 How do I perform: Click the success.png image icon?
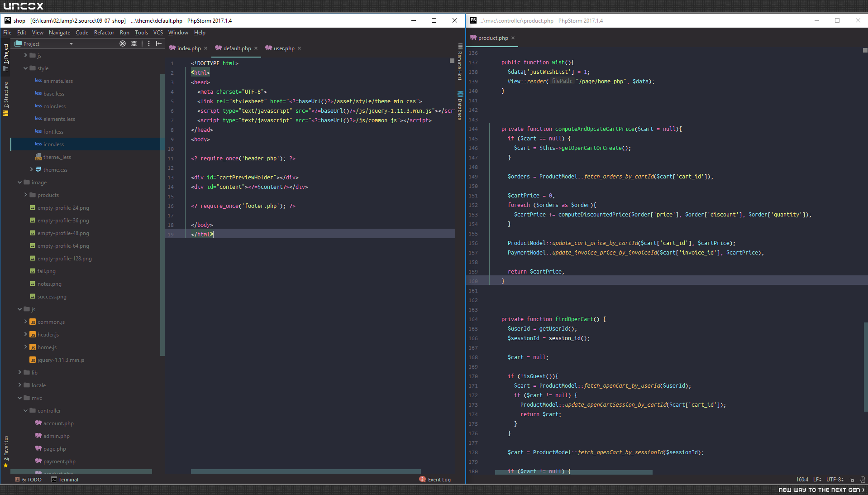33,296
